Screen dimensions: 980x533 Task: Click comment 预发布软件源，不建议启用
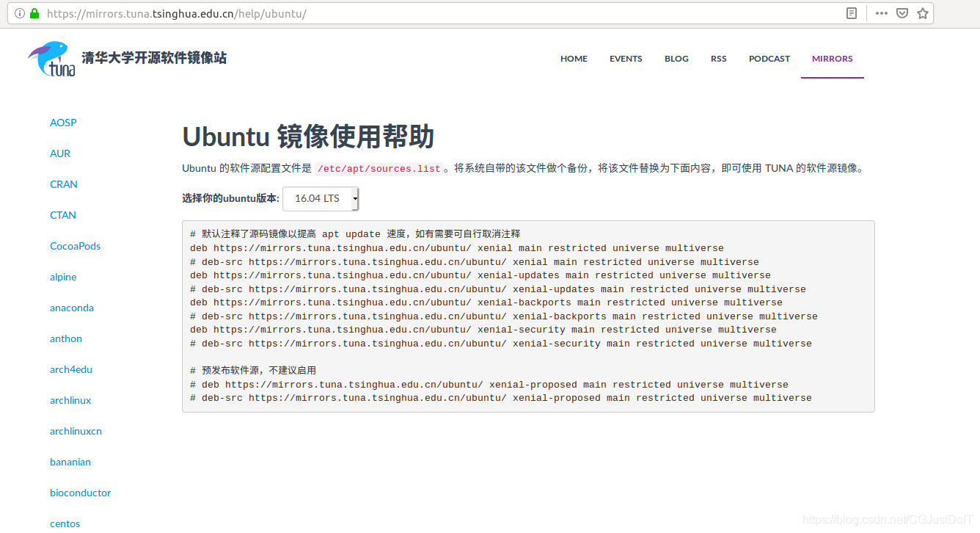point(253,371)
